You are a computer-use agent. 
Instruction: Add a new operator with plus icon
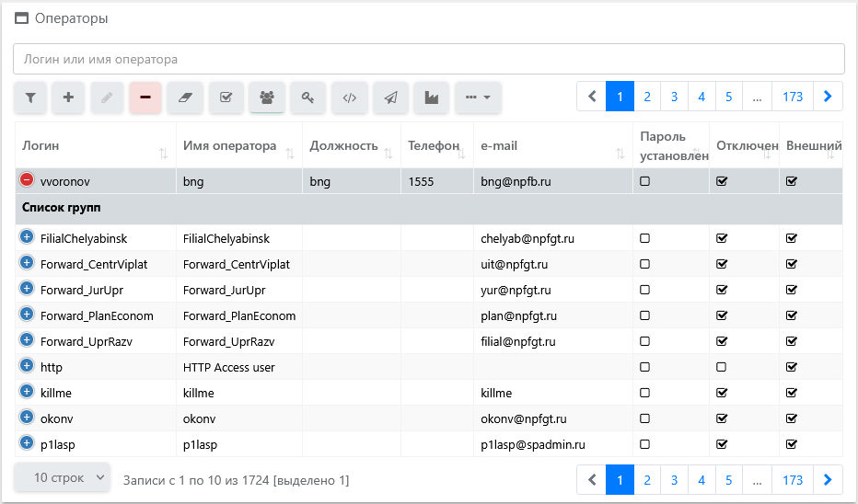68,97
